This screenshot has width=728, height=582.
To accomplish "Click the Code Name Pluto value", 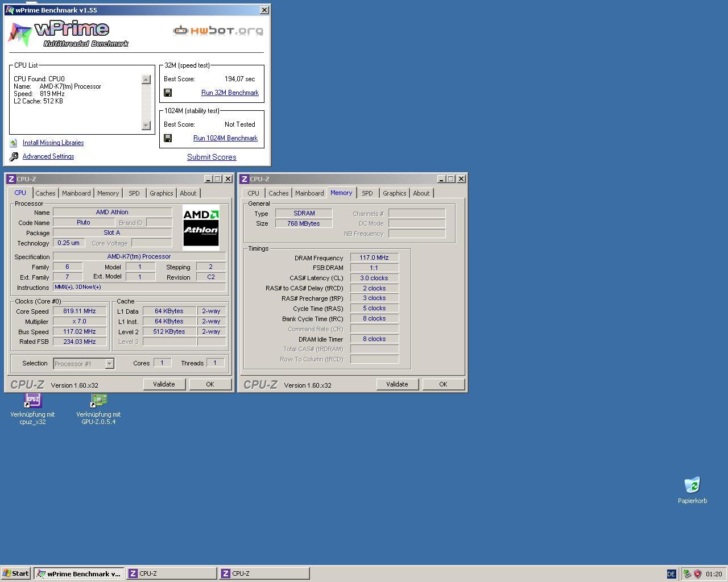I will (84, 222).
